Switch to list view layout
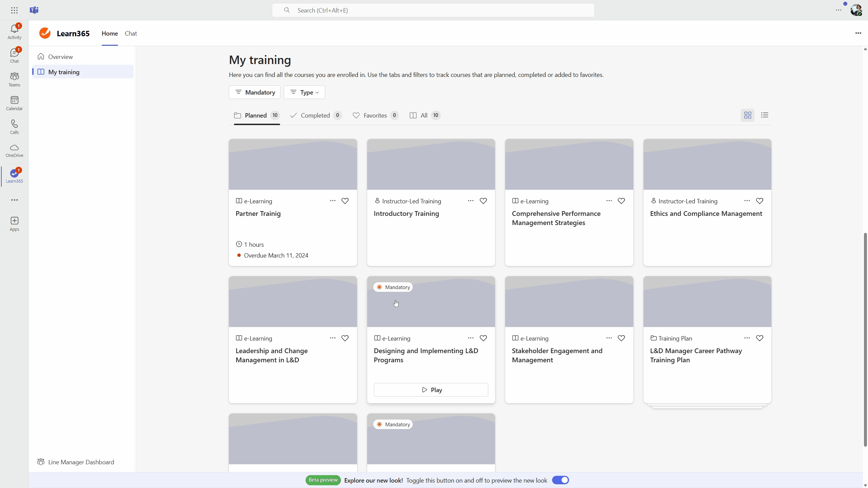The width and height of the screenshot is (868, 488). (765, 115)
